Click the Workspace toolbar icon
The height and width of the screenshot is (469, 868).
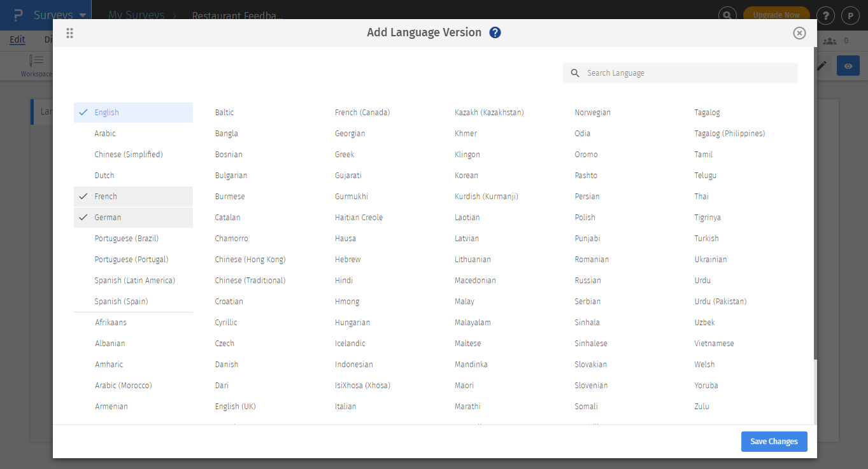(x=36, y=66)
